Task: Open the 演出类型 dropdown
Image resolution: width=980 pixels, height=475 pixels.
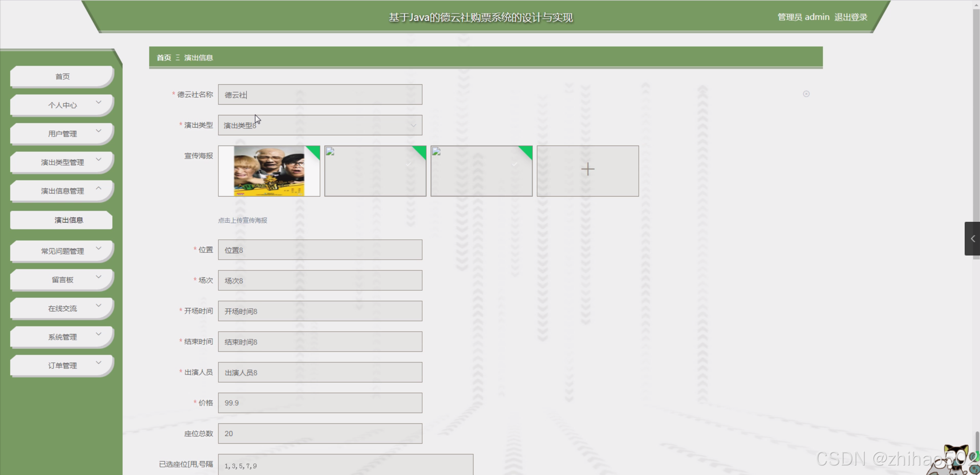Action: coord(320,125)
